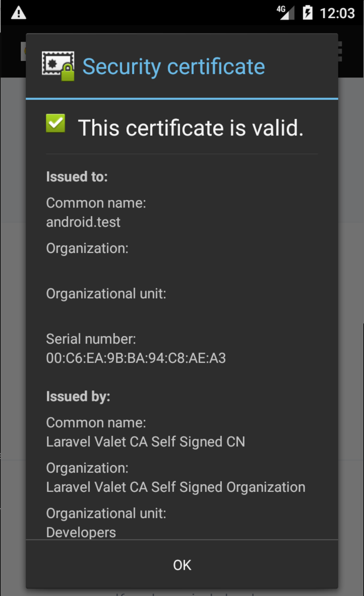Tap the warning triangle in the status bar
The height and width of the screenshot is (596, 364).
coord(19,13)
